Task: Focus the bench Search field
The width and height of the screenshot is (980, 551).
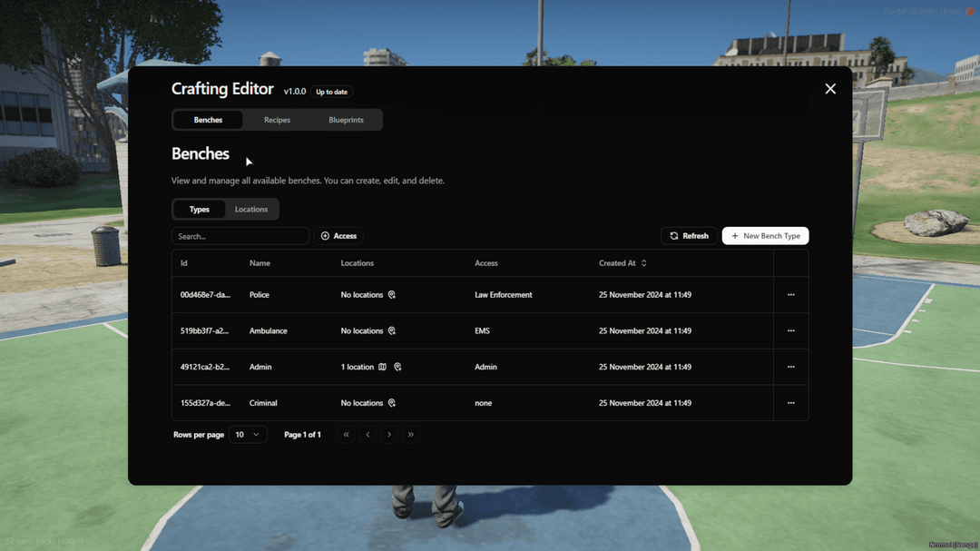Action: point(240,236)
